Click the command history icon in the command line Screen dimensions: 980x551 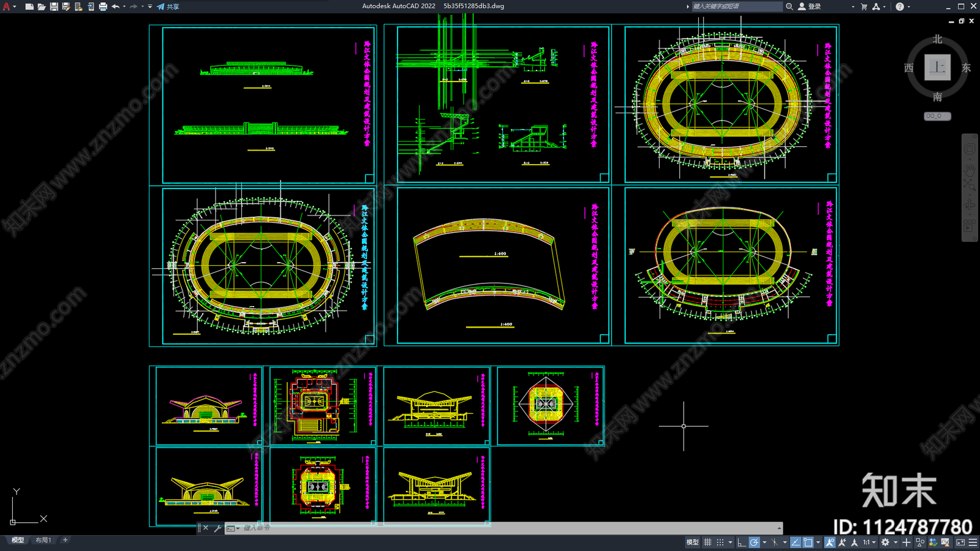tap(232, 528)
